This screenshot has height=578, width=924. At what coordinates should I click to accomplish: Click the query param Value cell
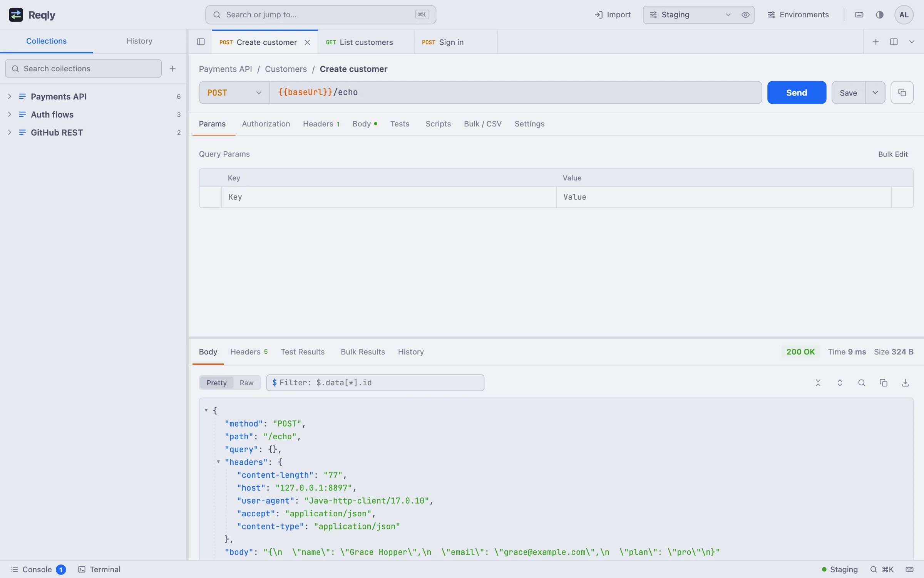pyautogui.click(x=724, y=197)
